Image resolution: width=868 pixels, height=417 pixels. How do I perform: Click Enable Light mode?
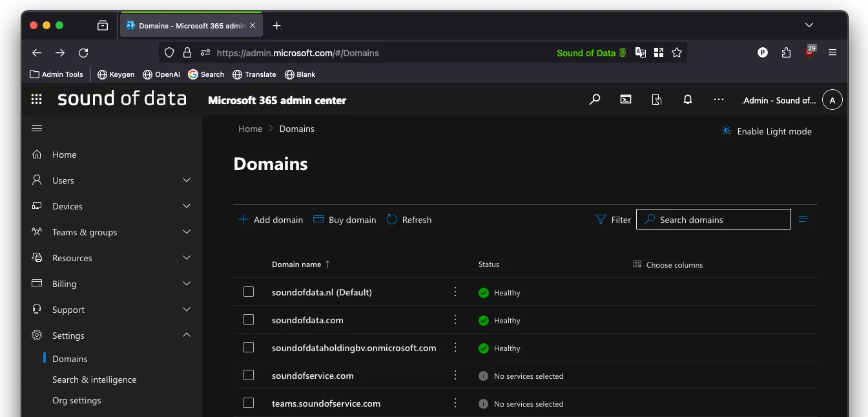point(767,131)
